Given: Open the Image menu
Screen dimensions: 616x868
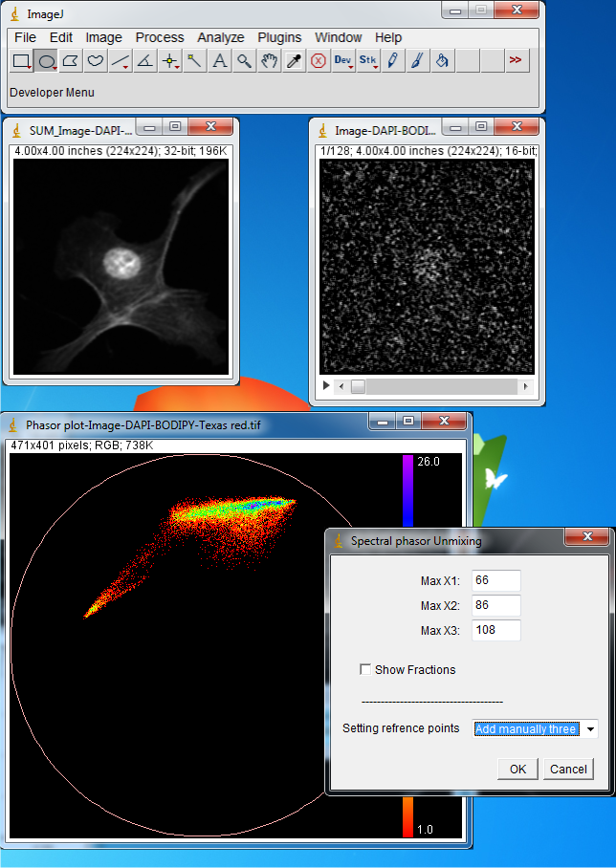Looking at the screenshot, I should point(103,37).
